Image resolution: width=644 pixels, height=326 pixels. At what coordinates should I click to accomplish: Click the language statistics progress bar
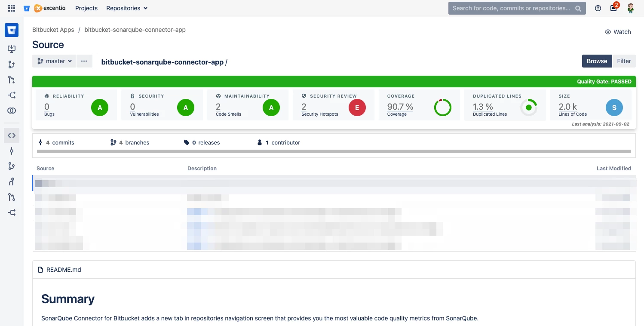[334, 152]
